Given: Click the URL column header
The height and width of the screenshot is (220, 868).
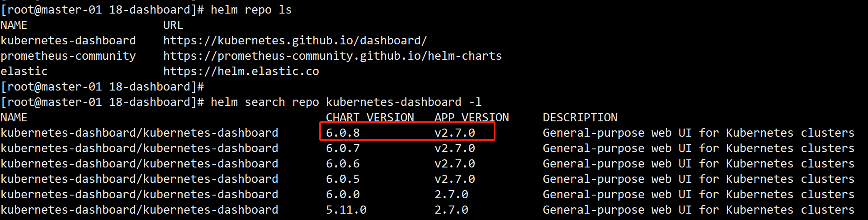Looking at the screenshot, I should click(x=173, y=25).
